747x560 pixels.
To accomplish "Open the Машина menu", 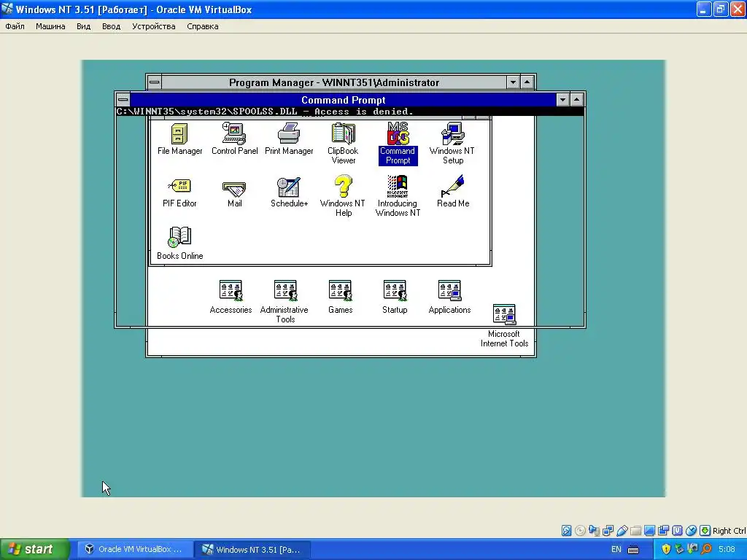I will click(x=50, y=26).
